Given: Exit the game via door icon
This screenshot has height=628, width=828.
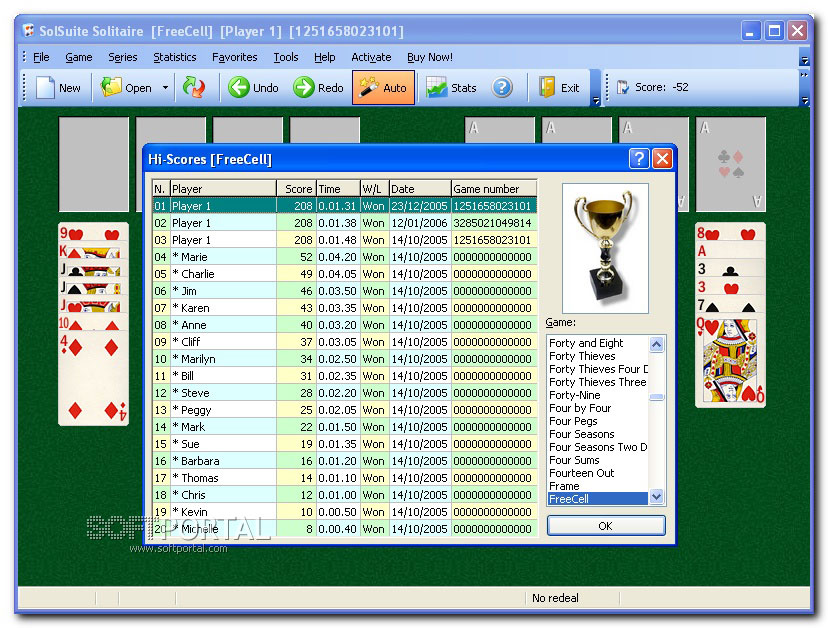Looking at the screenshot, I should click(x=560, y=88).
